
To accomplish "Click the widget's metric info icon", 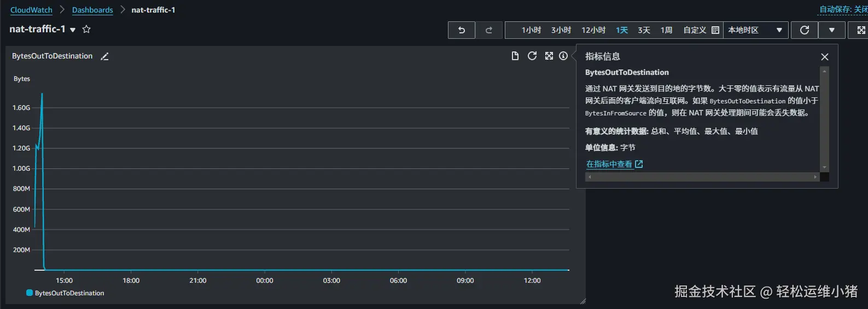I will (x=563, y=56).
